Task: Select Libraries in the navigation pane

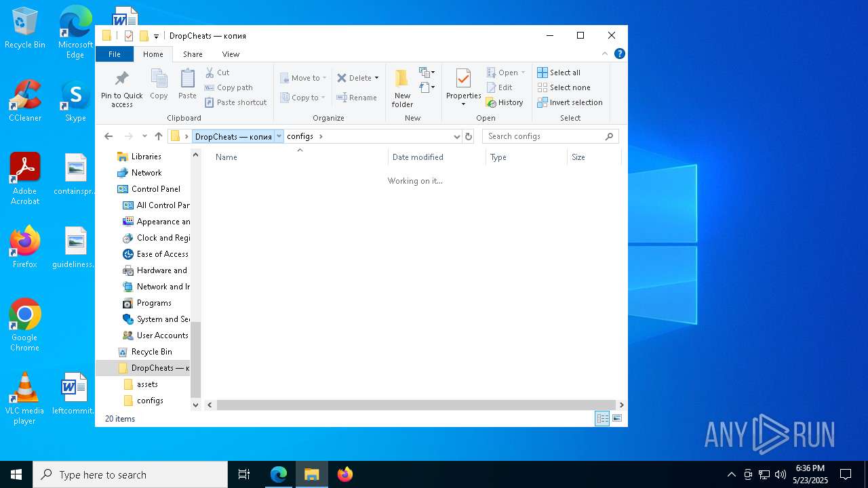Action: [x=146, y=157]
